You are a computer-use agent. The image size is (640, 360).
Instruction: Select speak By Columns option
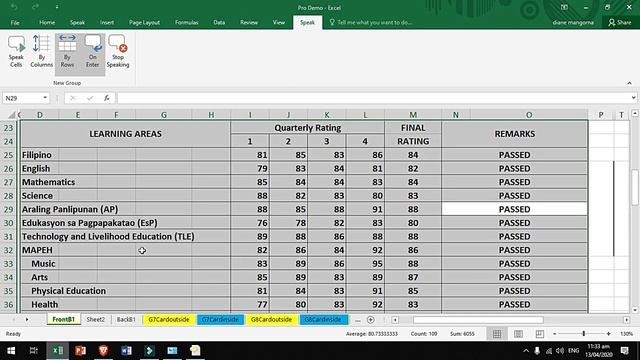click(x=42, y=51)
